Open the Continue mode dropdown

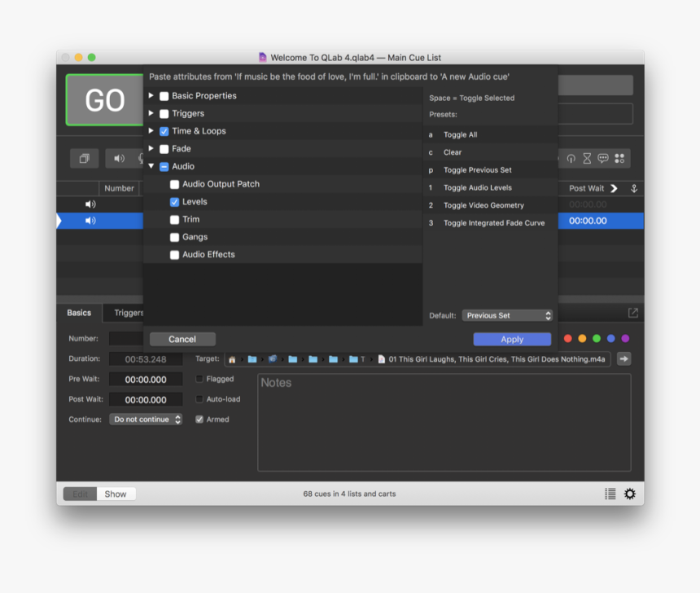pos(146,419)
